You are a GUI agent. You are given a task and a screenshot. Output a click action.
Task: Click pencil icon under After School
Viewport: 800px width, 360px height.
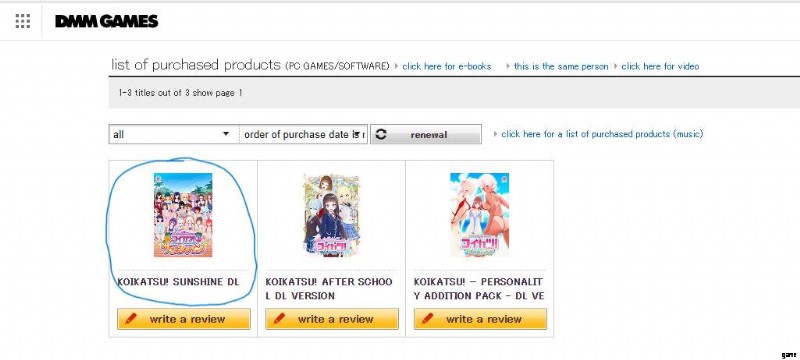pos(279,319)
